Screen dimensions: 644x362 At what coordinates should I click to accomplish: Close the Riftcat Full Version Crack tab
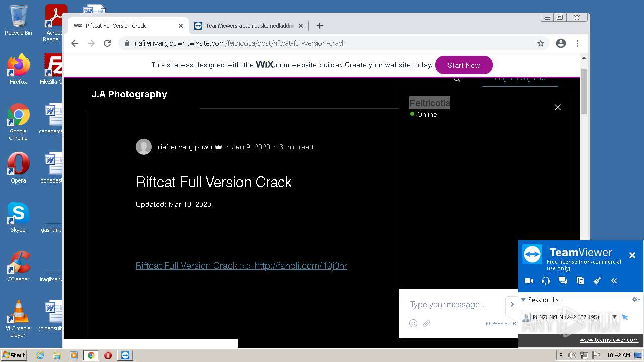tap(181, 26)
